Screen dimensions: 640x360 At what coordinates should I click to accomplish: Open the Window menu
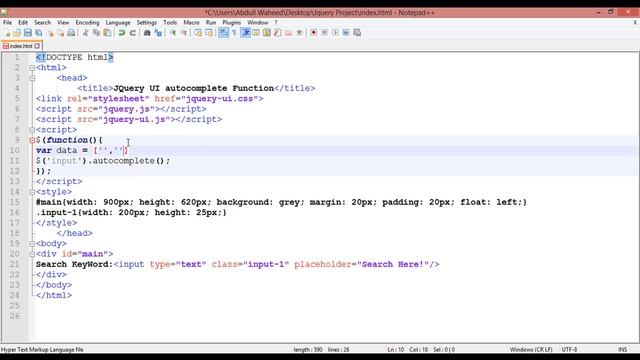pyautogui.click(x=258, y=22)
